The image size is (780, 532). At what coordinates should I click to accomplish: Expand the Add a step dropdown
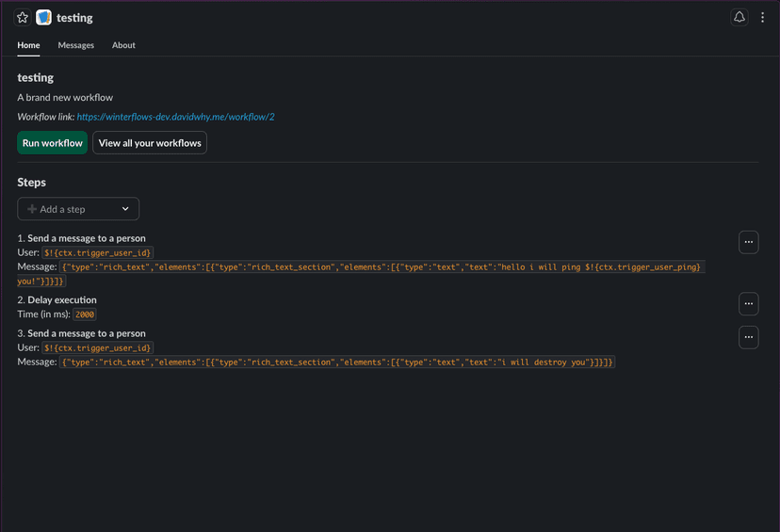tap(78, 209)
